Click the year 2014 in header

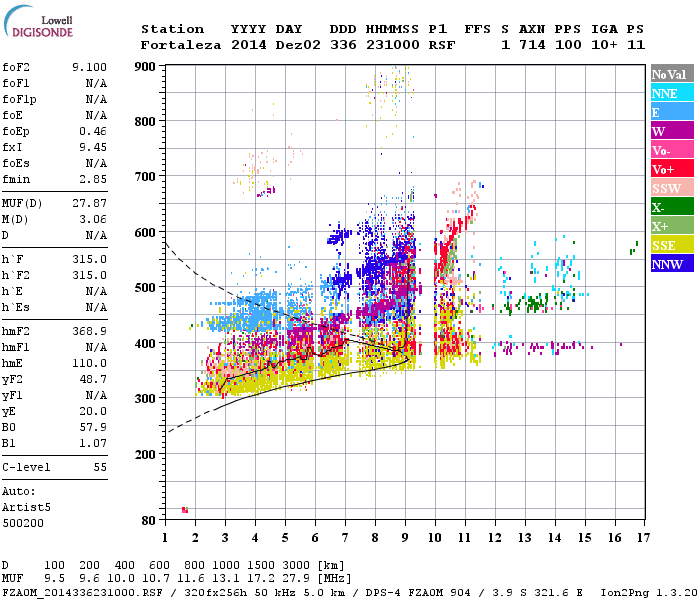pos(248,45)
